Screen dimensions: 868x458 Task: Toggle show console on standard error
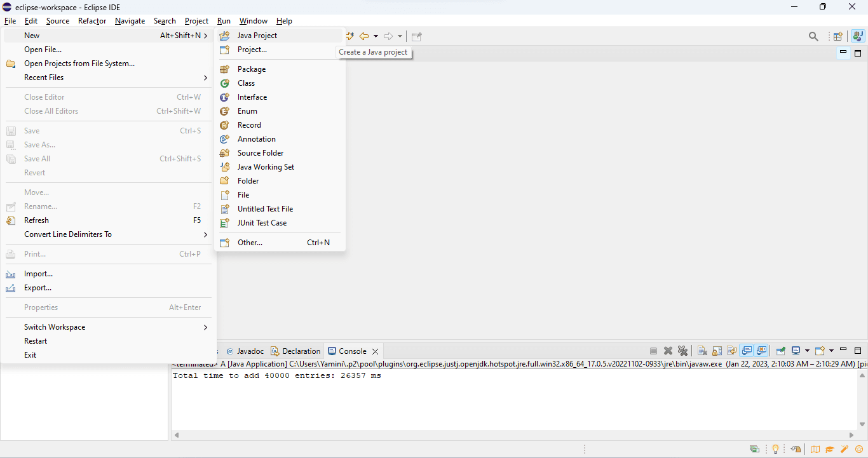click(761, 351)
